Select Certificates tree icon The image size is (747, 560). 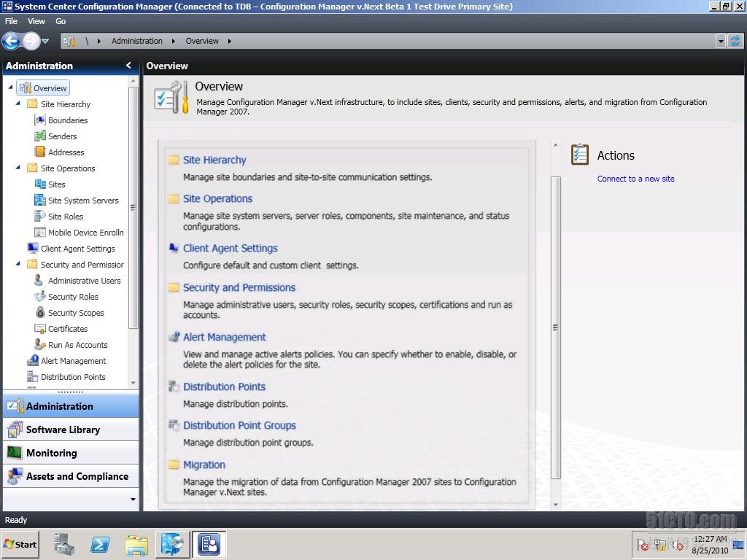[40, 329]
